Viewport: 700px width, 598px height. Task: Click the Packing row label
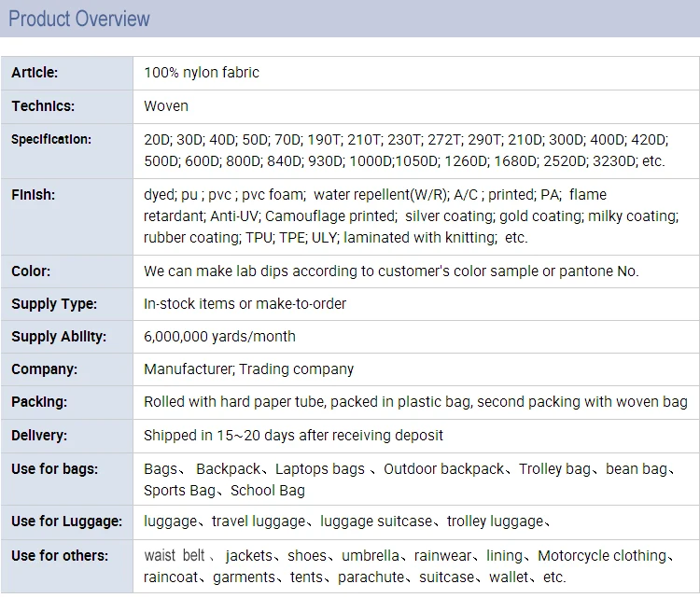point(39,402)
